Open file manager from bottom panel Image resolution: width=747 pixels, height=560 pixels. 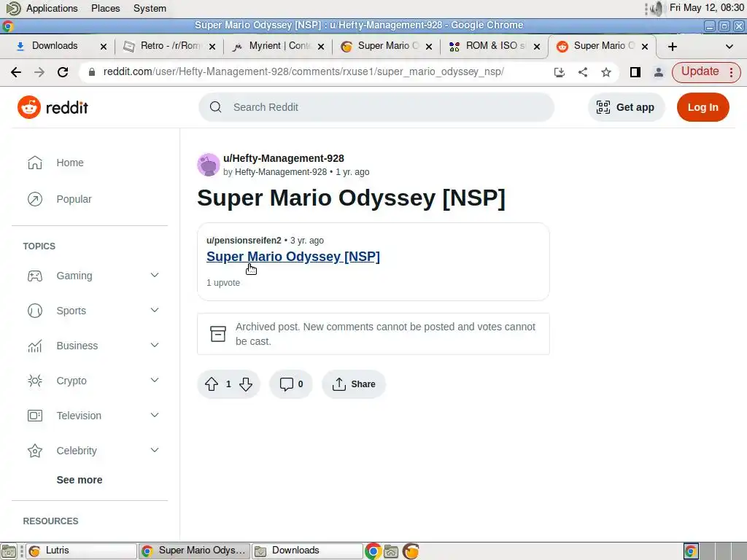pyautogui.click(x=391, y=551)
